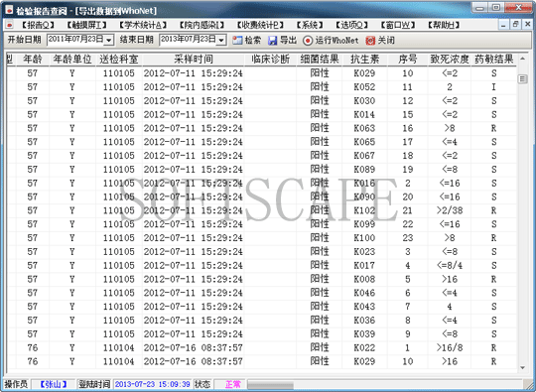Click result I in K052 row
Viewport: 536px width, 392px height.
tap(493, 87)
